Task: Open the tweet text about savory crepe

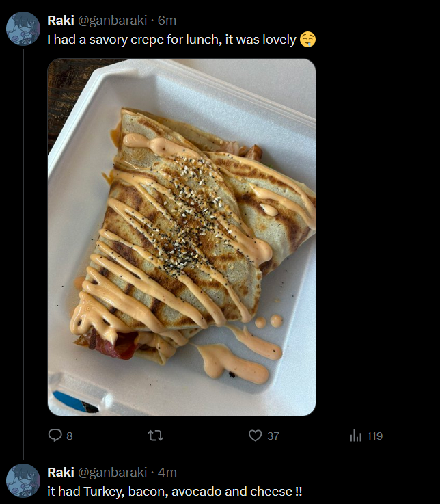Action: pos(171,40)
